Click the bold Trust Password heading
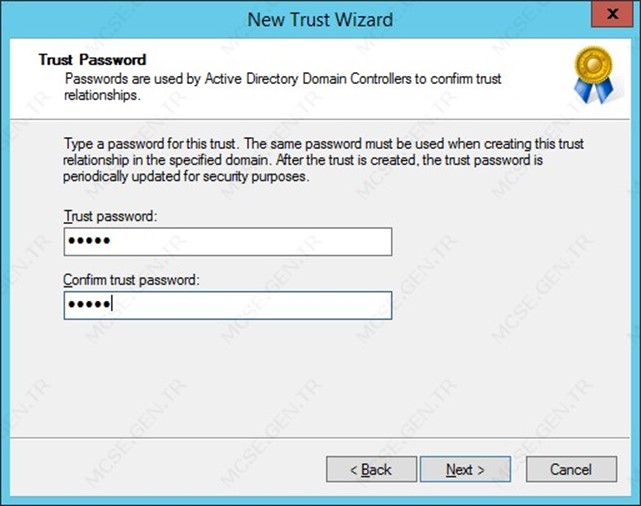The width and height of the screenshot is (641, 506). click(92, 60)
